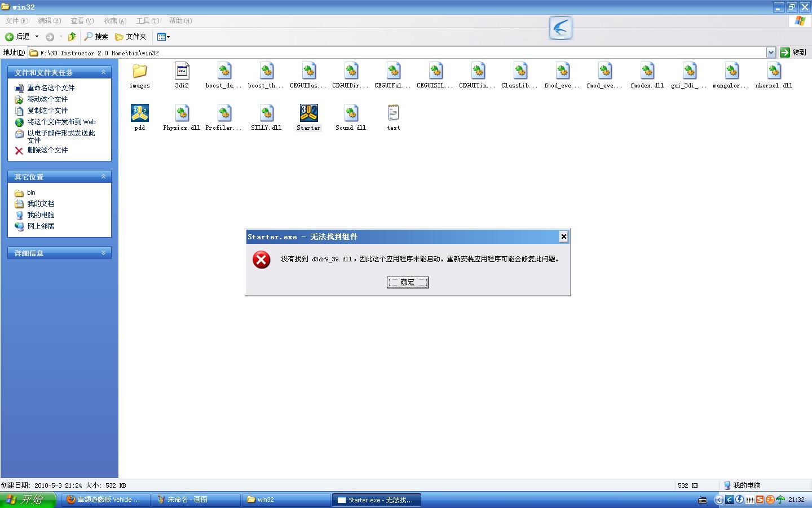Close the Starter.exe error dialog
The image size is (812, 508).
[563, 237]
